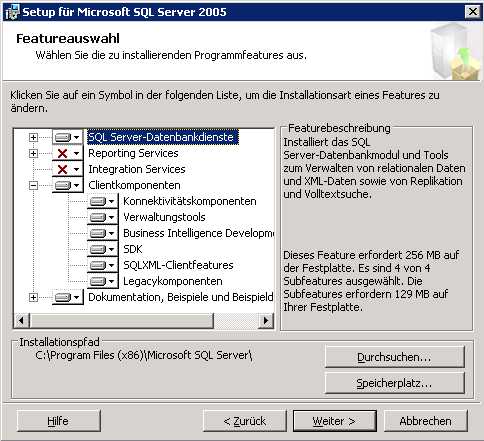Select Integration Services feature label
The width and height of the screenshot is (484, 441).
(x=137, y=169)
